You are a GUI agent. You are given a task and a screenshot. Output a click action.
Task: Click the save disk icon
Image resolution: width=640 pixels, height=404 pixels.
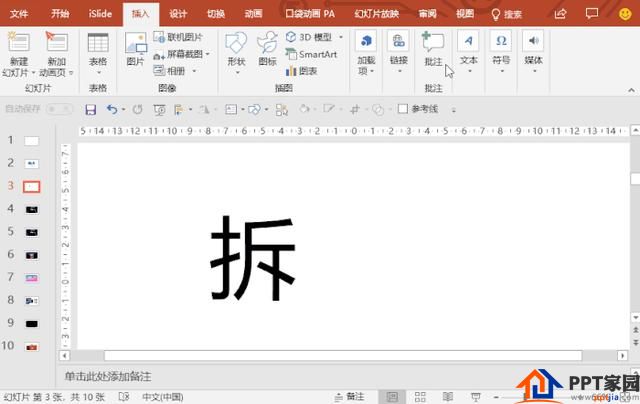[90, 109]
